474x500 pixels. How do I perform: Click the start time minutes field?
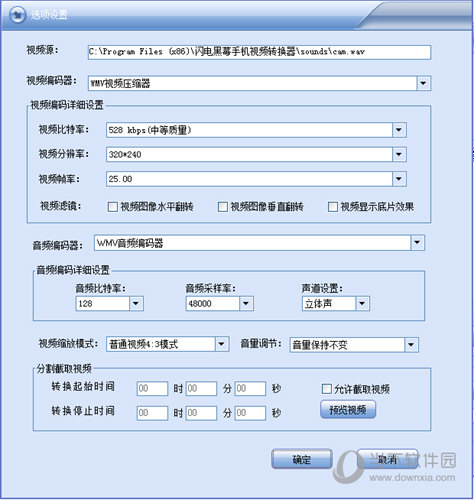(201, 389)
